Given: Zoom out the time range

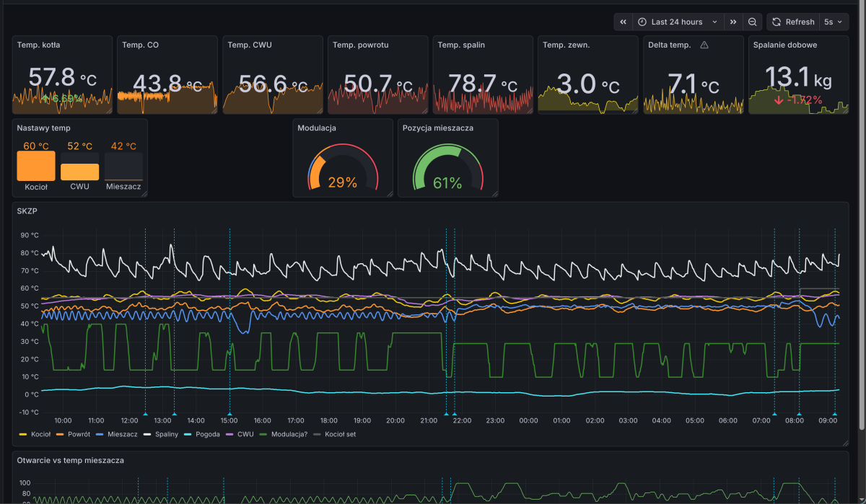Looking at the screenshot, I should [x=752, y=22].
